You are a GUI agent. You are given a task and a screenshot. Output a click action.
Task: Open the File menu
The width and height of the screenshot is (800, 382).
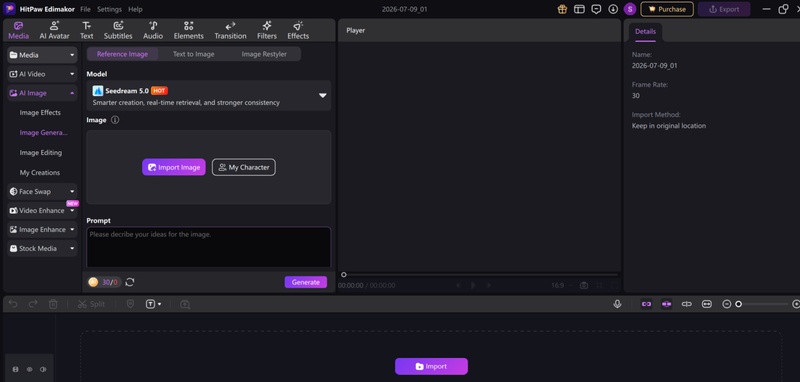pyautogui.click(x=85, y=9)
